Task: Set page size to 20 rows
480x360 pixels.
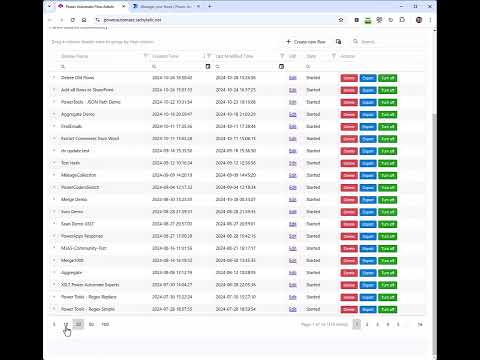Action: pyautogui.click(x=78, y=324)
